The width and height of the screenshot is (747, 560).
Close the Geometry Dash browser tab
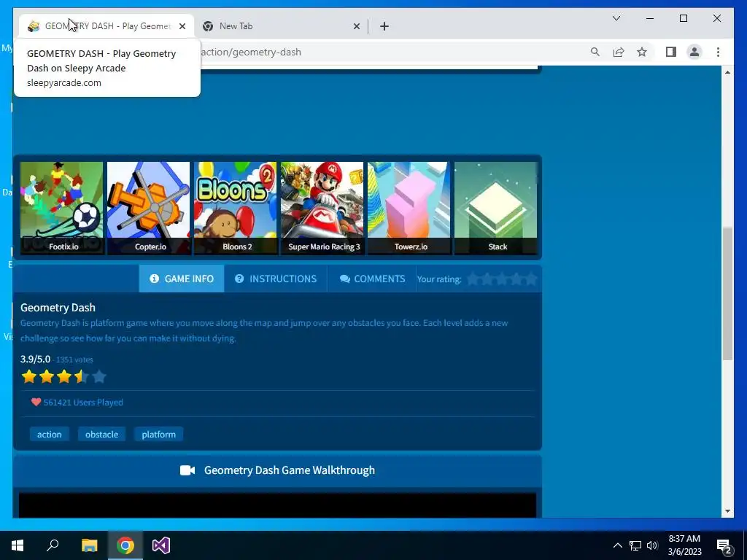[x=182, y=26]
